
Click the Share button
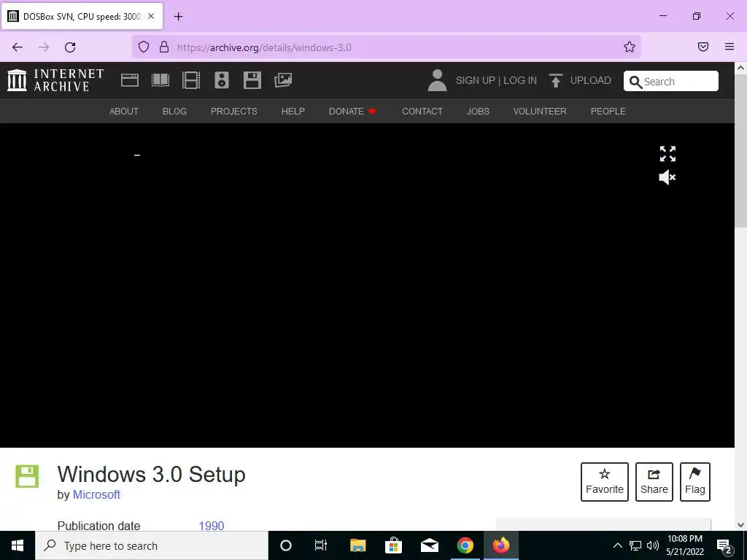tap(654, 482)
